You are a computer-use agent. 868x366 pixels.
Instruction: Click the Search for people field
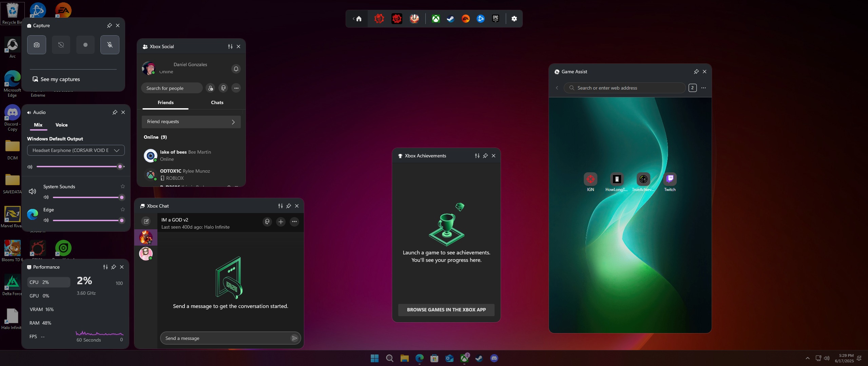click(x=172, y=88)
